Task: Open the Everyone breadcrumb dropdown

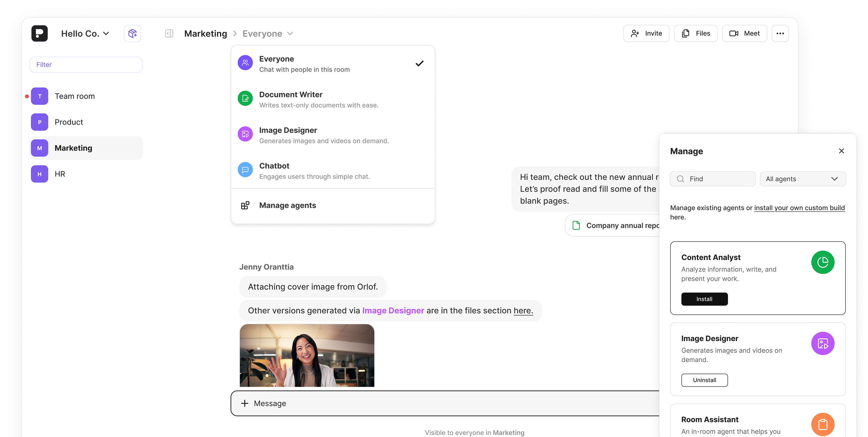Action: pyautogui.click(x=290, y=33)
